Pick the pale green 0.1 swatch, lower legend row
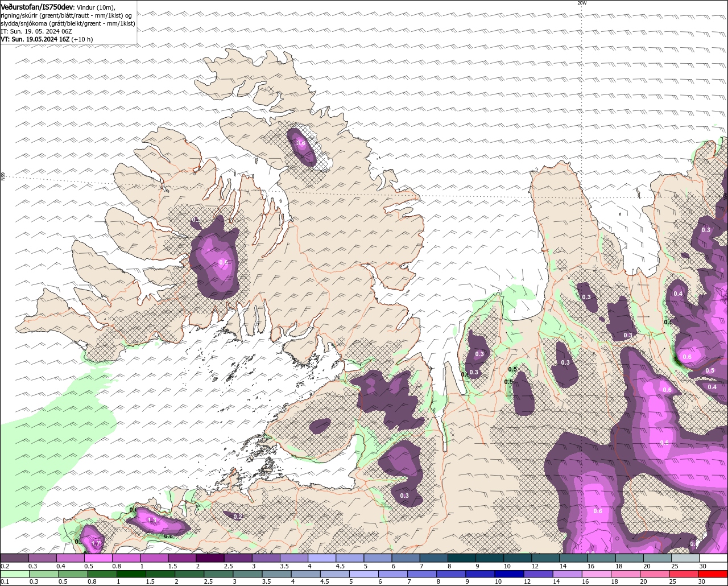The height and width of the screenshot is (586, 728). 15,573
